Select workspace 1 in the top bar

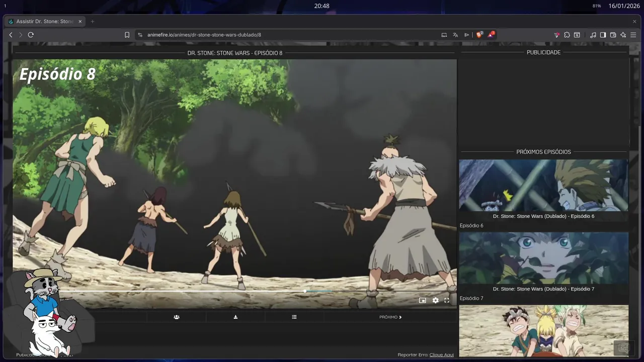(5, 6)
